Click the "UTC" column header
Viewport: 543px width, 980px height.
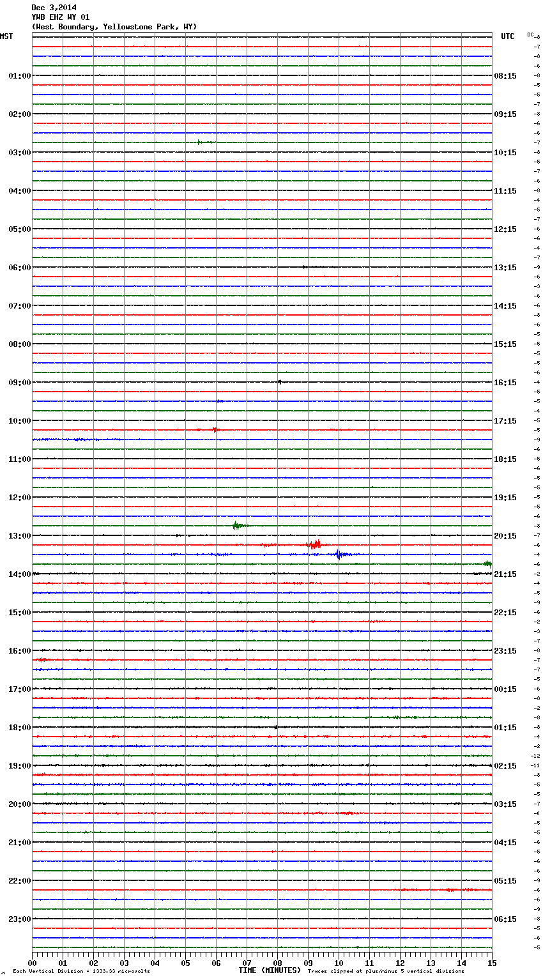[508, 36]
